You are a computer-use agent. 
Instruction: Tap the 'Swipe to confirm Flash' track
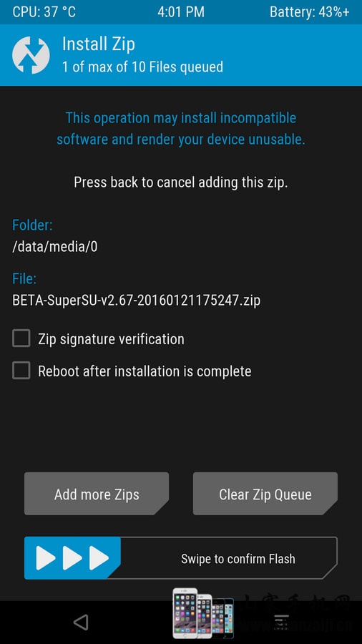180,557
